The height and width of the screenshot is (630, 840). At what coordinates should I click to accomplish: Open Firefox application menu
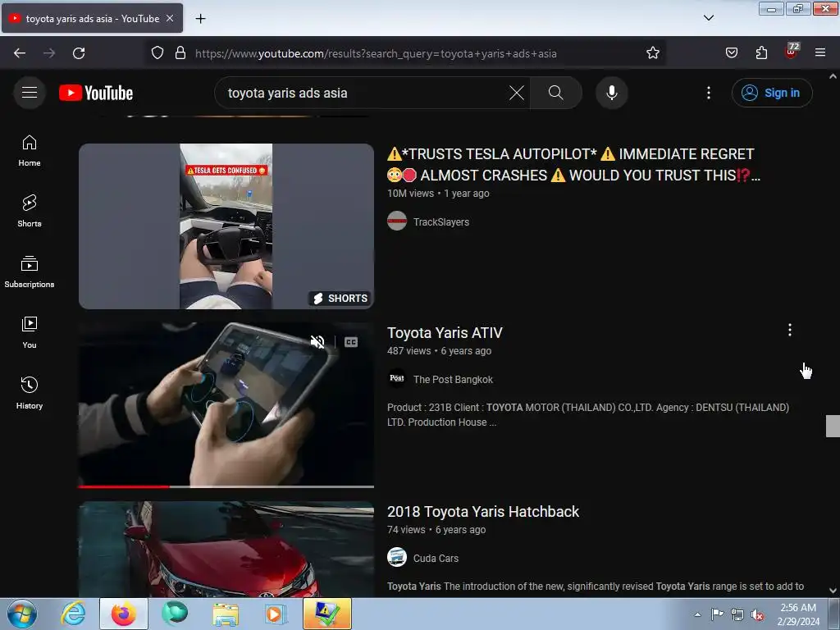[x=820, y=53]
